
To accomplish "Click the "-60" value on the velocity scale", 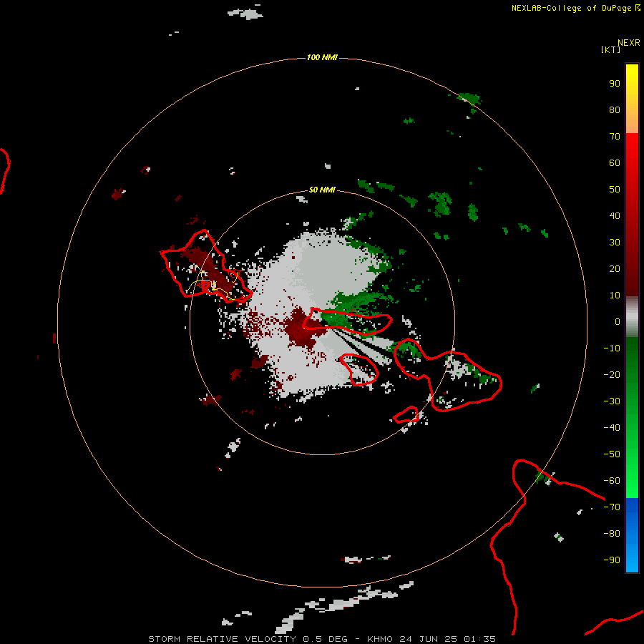I will point(612,481).
